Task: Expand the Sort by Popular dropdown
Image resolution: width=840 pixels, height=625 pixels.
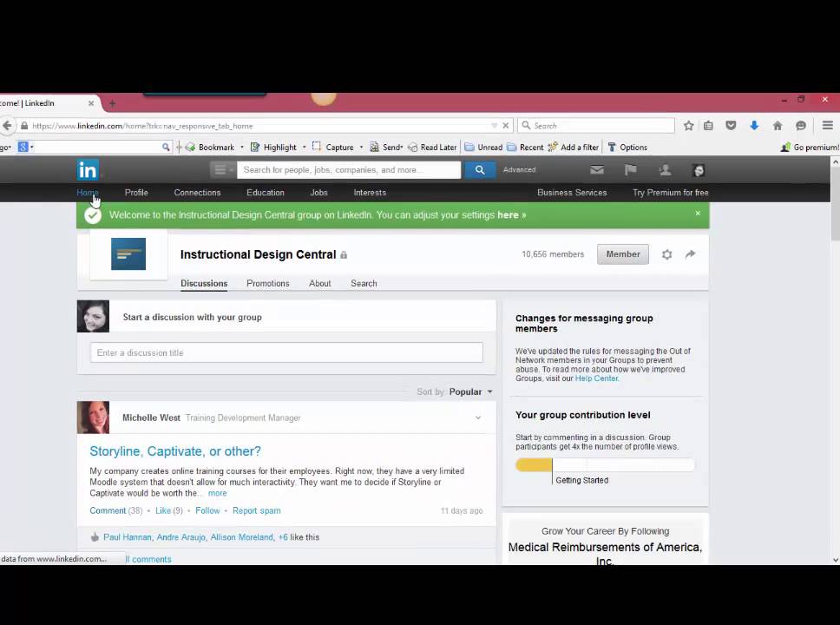Action: pos(470,391)
